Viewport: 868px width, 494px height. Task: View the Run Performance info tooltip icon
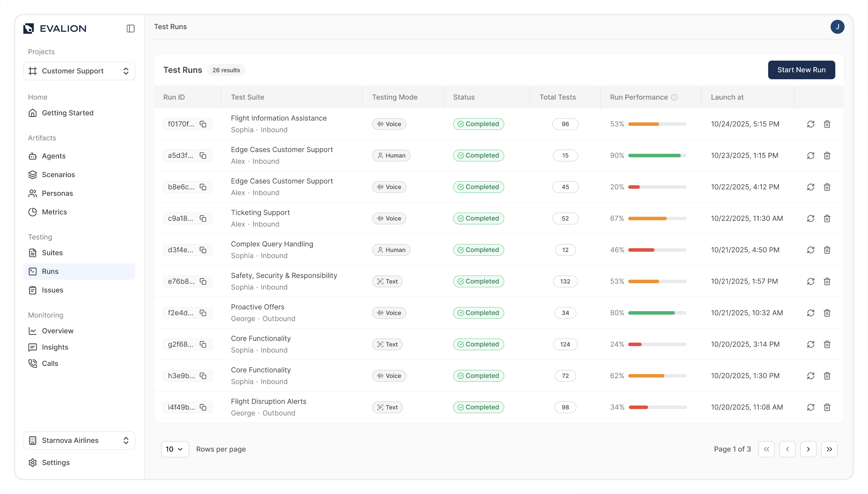[675, 97]
